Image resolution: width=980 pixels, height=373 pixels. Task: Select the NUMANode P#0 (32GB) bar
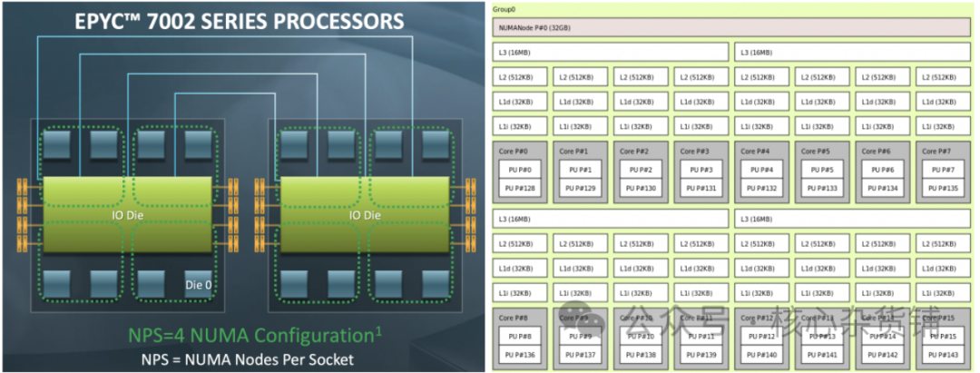(x=731, y=27)
